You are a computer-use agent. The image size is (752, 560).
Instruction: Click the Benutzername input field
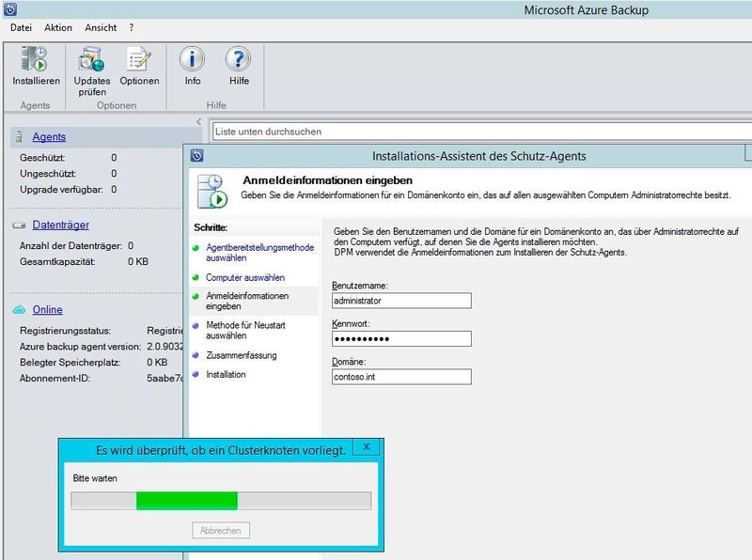click(401, 301)
